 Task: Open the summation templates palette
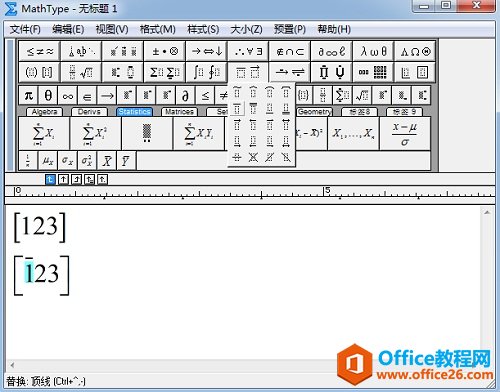[x=165, y=72]
